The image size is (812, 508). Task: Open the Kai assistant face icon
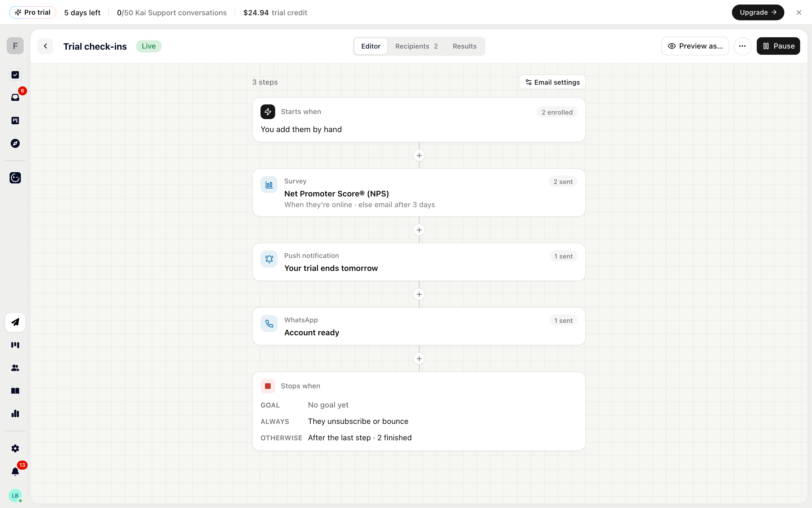pos(15,178)
